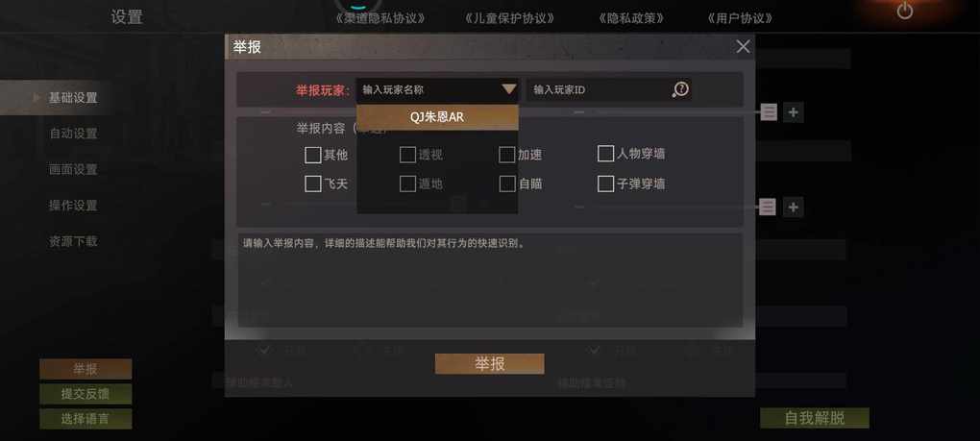Check the 自瞄 checkbox
This screenshot has height=441, width=980.
point(507,184)
